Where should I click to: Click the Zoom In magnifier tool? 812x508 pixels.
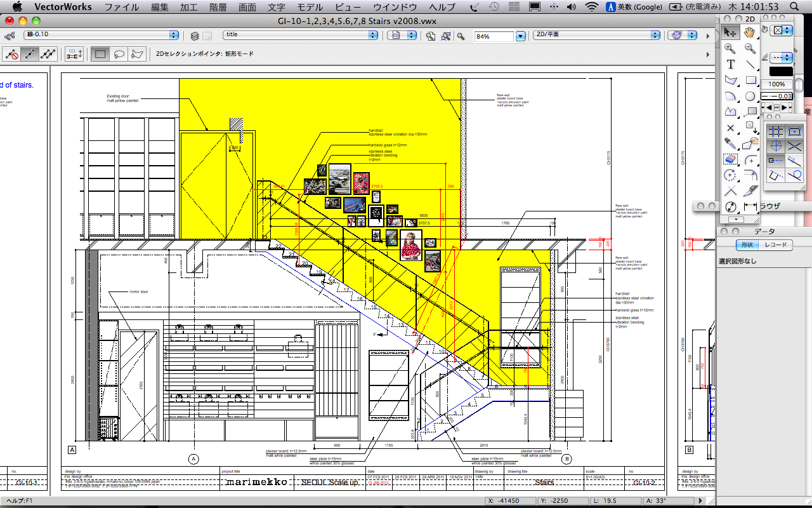[x=730, y=48]
